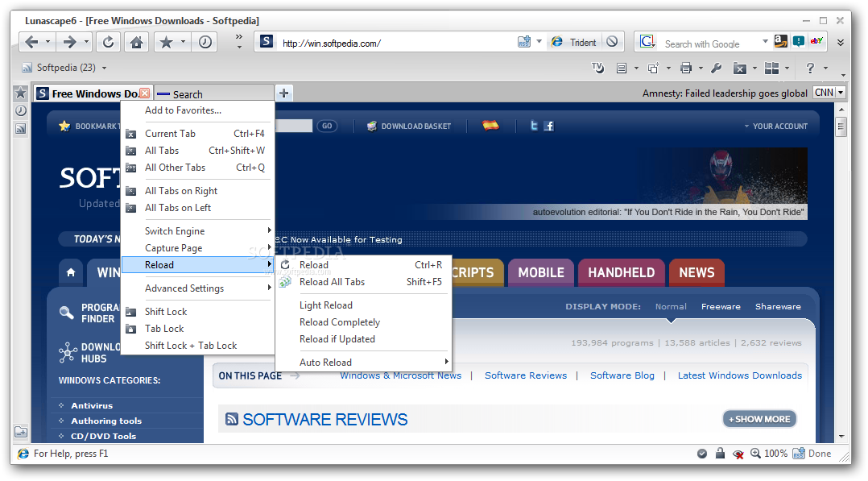Image resolution: width=868 pixels, height=481 pixels.
Task: Click the Google search engine icon
Action: pyautogui.click(x=647, y=42)
